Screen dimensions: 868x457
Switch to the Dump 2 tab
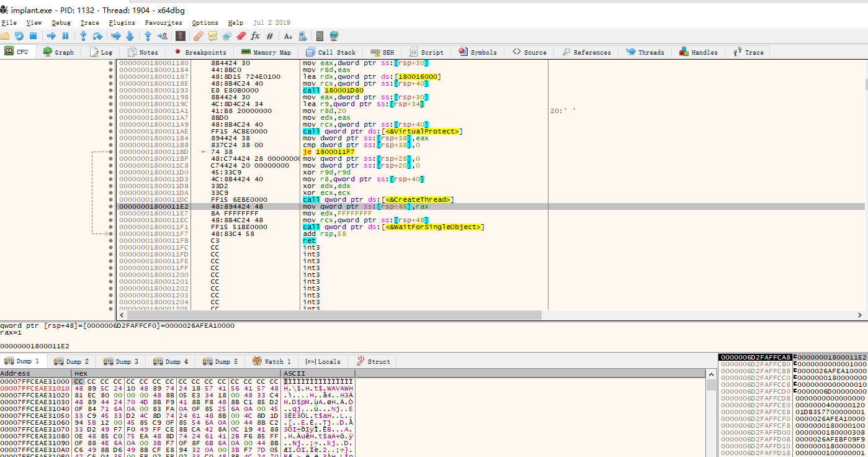pos(71,361)
